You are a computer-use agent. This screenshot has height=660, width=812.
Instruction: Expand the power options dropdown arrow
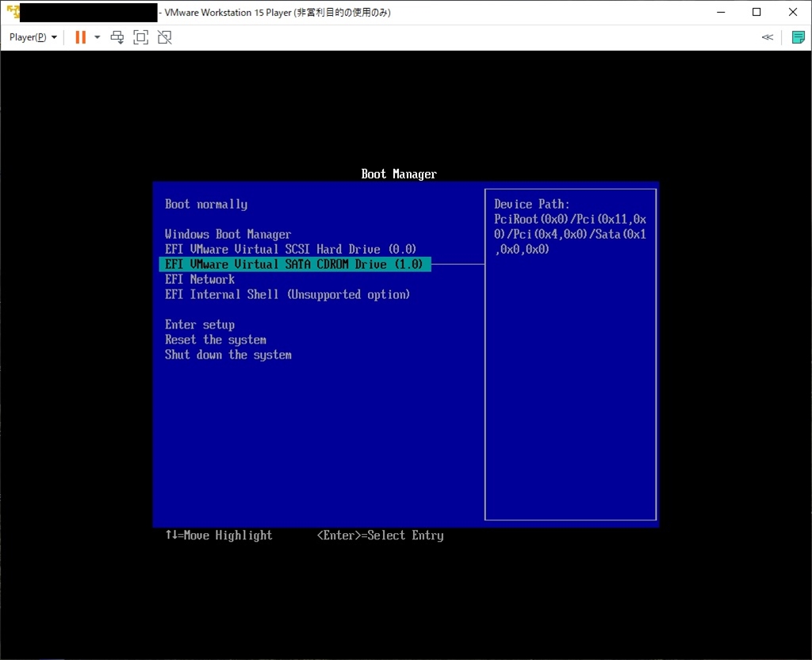[97, 37]
